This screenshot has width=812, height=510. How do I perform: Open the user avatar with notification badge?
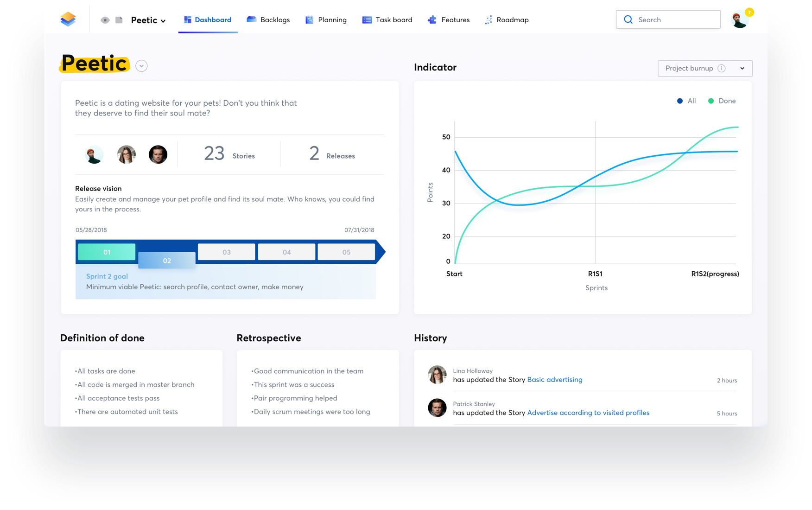pyautogui.click(x=740, y=19)
